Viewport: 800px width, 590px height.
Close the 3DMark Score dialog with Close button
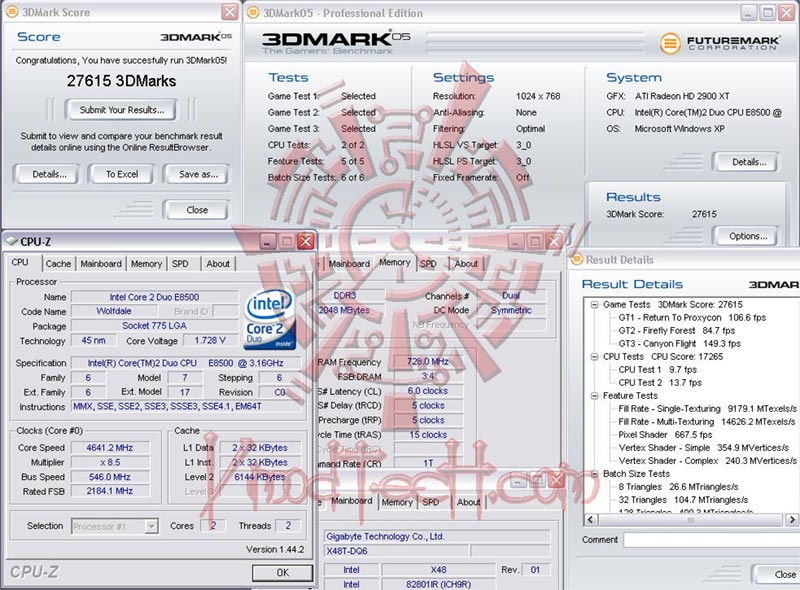pos(196,210)
